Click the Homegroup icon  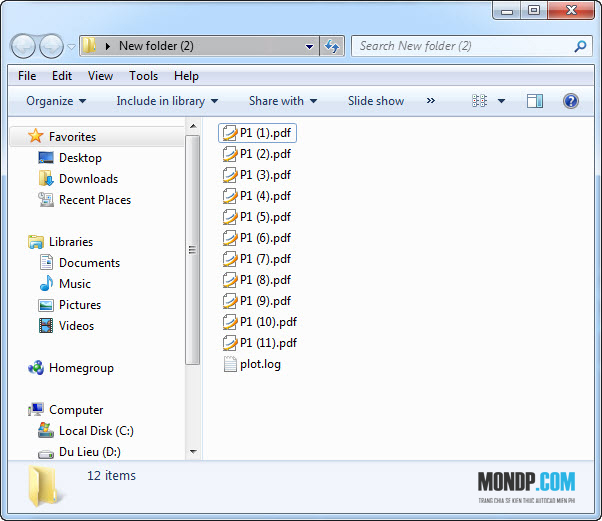coord(36,368)
